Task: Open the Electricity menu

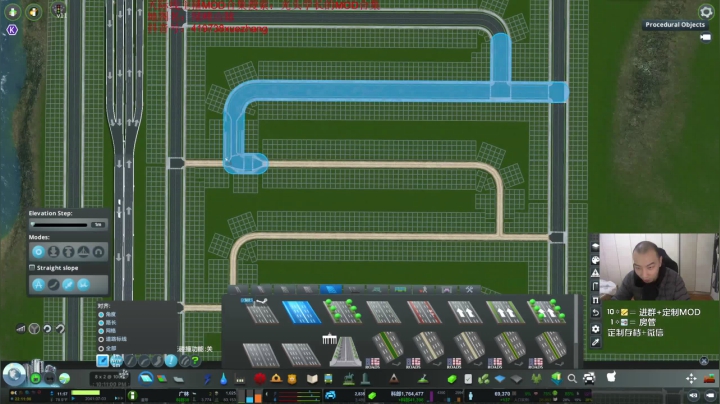Action: tap(208, 379)
